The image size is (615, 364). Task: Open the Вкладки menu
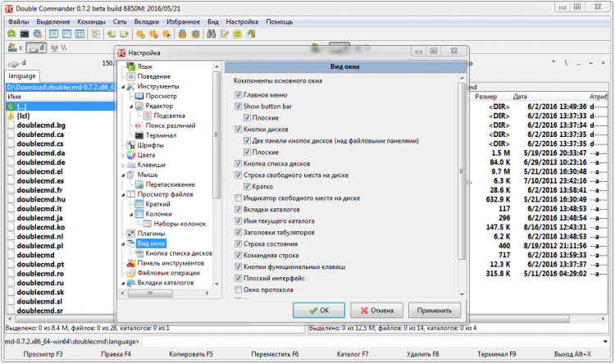coord(146,21)
